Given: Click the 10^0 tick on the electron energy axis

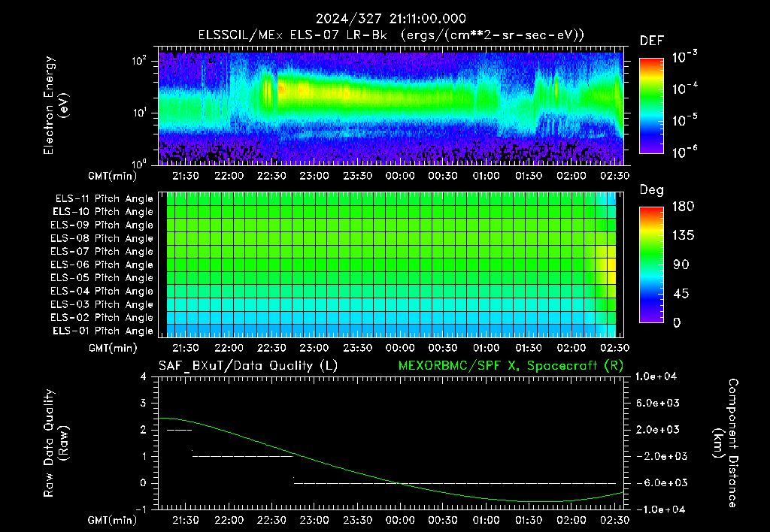Looking at the screenshot, I should click(x=139, y=163).
